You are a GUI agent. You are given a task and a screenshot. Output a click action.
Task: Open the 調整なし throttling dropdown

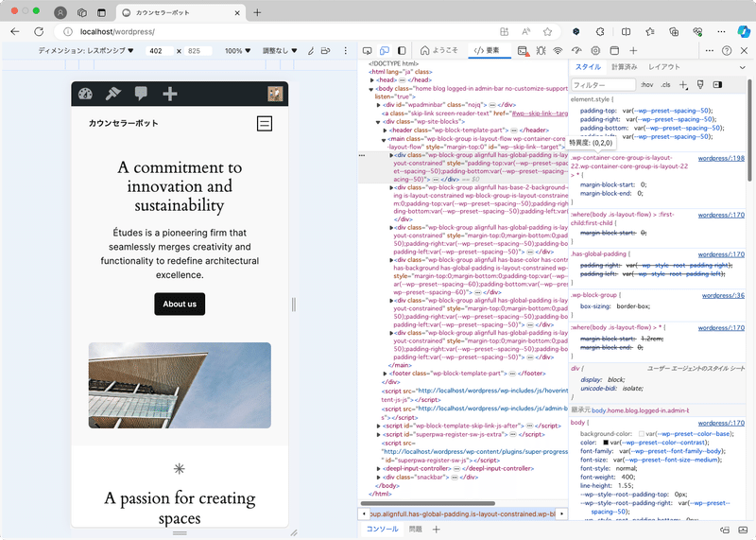click(x=280, y=51)
